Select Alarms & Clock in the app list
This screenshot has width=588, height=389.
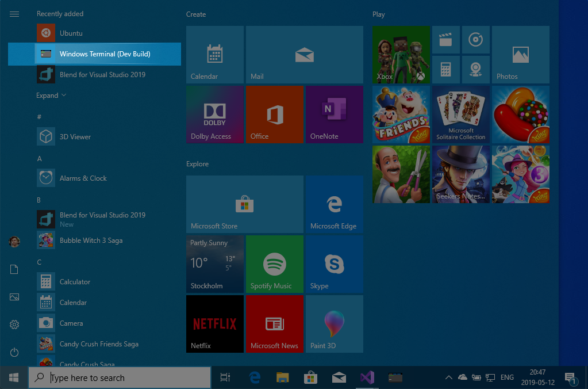[83, 178]
